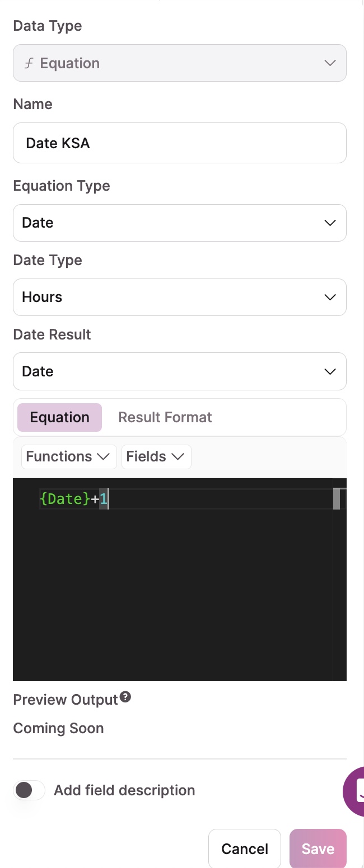Screen dimensions: 364x868
Task: Click the chevron arrow in Data Type field
Action: [x=330, y=63]
